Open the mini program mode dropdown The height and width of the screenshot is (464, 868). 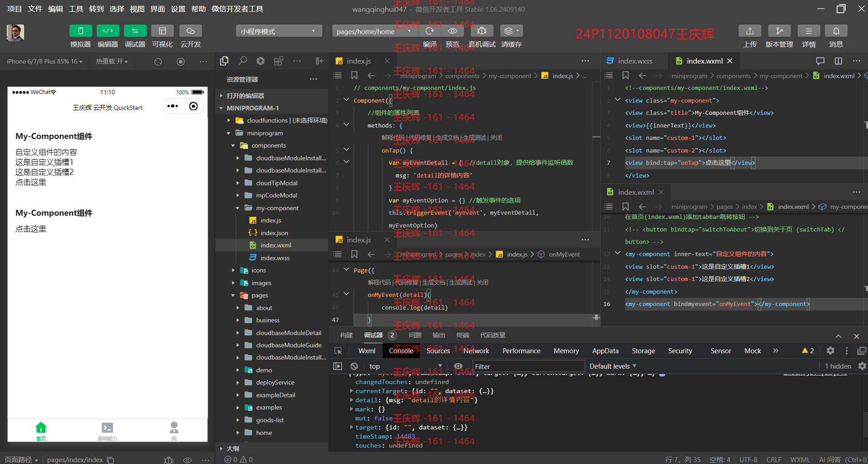pos(279,31)
